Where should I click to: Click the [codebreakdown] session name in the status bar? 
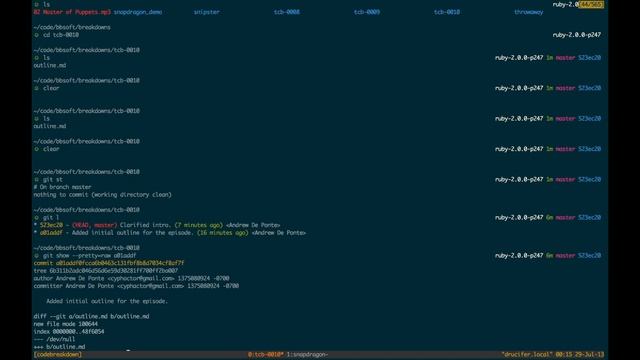(58, 354)
